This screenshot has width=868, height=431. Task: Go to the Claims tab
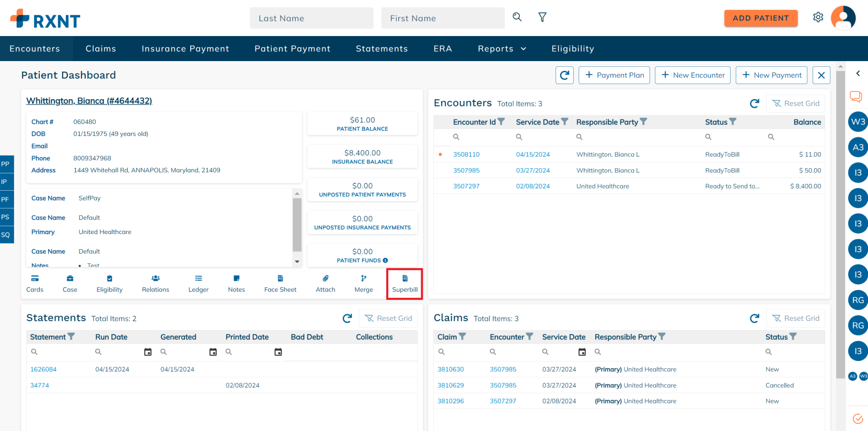pos(101,49)
